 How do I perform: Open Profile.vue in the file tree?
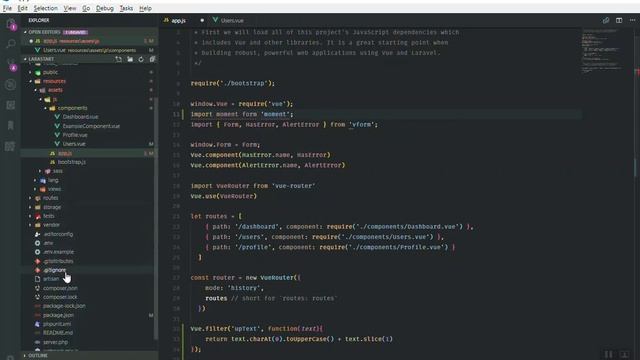click(x=75, y=135)
